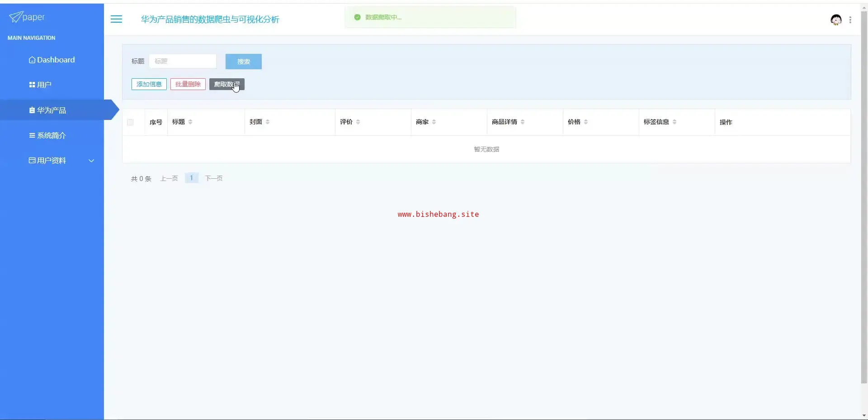
Task: Sort table by 封面 column arrows
Action: (268, 122)
